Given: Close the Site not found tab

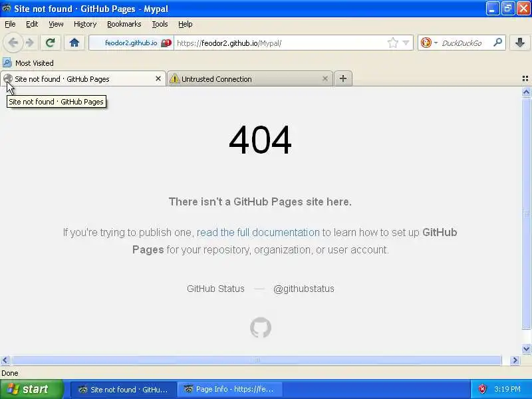Looking at the screenshot, I should (x=158, y=78).
